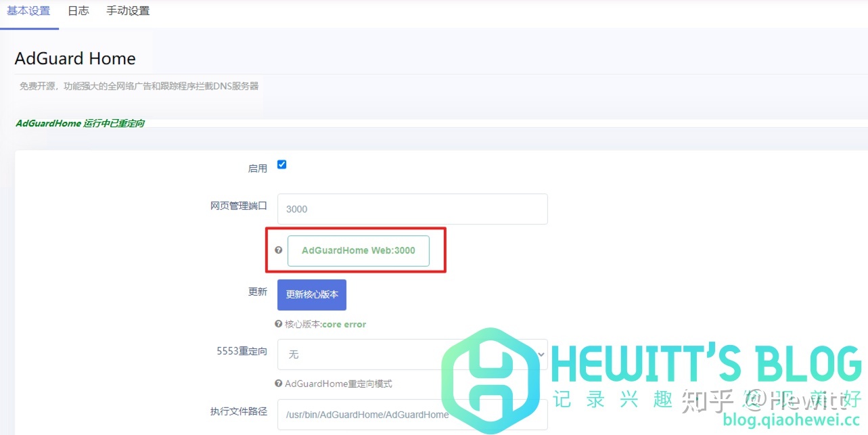Click the help icon beside AdGuardHome Web:3000
868x435 pixels.
(278, 250)
